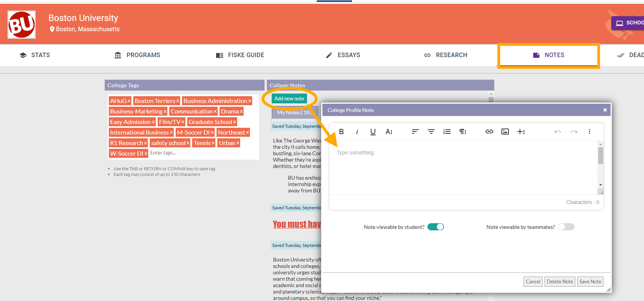644x301 pixels.
Task: Toggle Note viewable by student switch
Action: tap(436, 227)
